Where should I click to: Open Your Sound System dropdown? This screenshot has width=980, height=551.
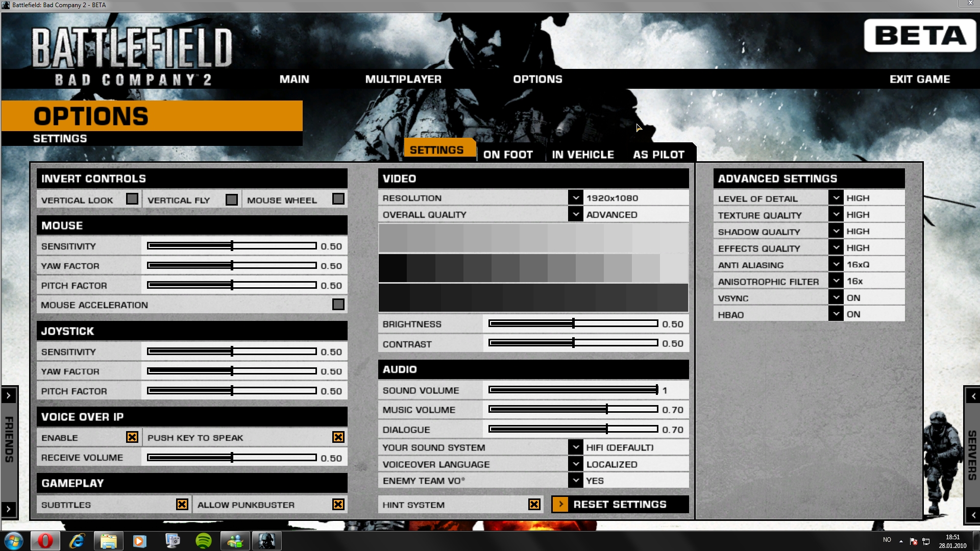pos(576,447)
